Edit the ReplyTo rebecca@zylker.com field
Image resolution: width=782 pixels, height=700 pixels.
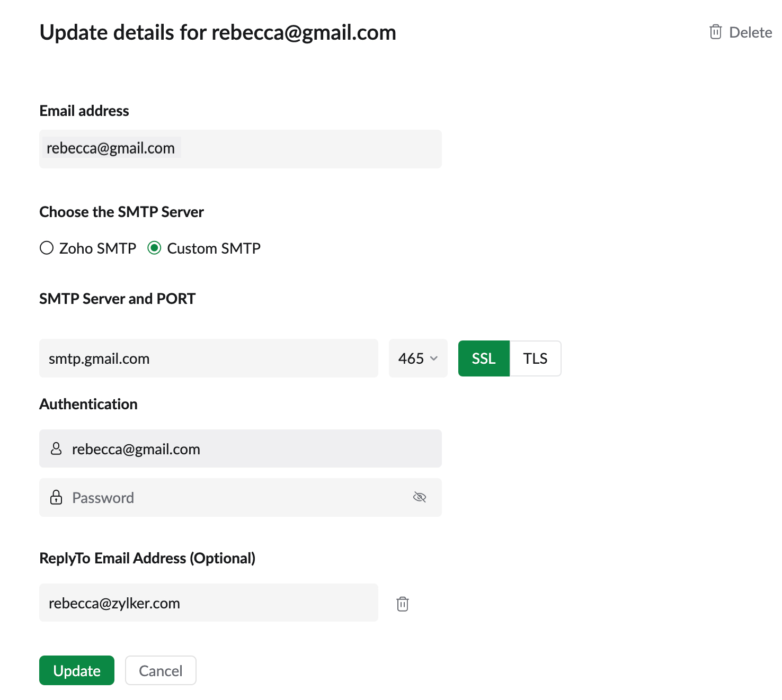pyautogui.click(x=209, y=603)
